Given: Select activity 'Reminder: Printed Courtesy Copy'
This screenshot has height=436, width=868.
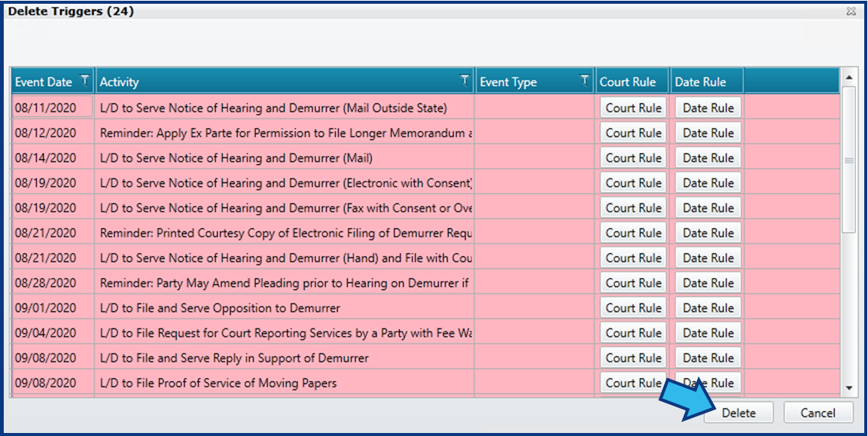Looking at the screenshot, I should (x=285, y=233).
